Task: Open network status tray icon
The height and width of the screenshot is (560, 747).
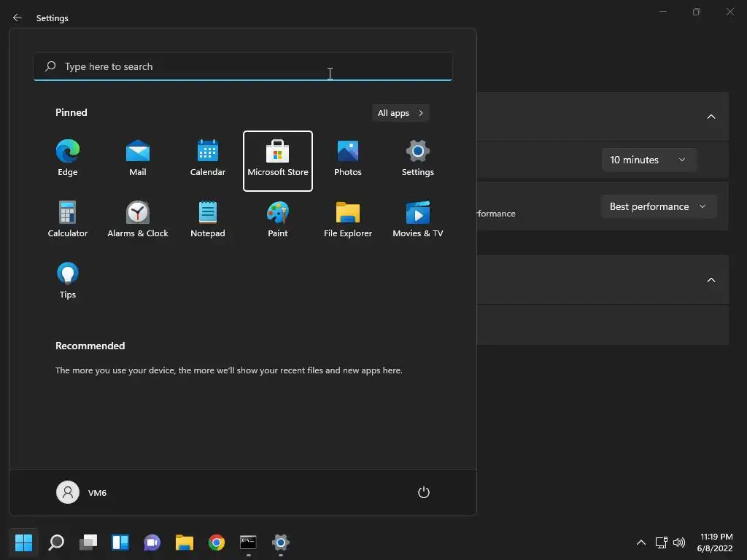Action: tap(661, 542)
